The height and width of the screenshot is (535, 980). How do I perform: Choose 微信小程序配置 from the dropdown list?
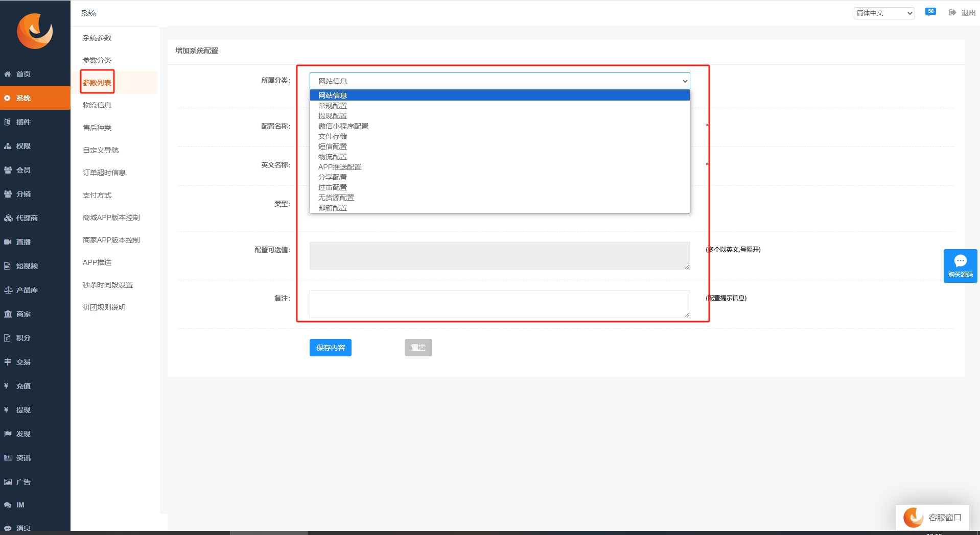[x=500, y=126]
